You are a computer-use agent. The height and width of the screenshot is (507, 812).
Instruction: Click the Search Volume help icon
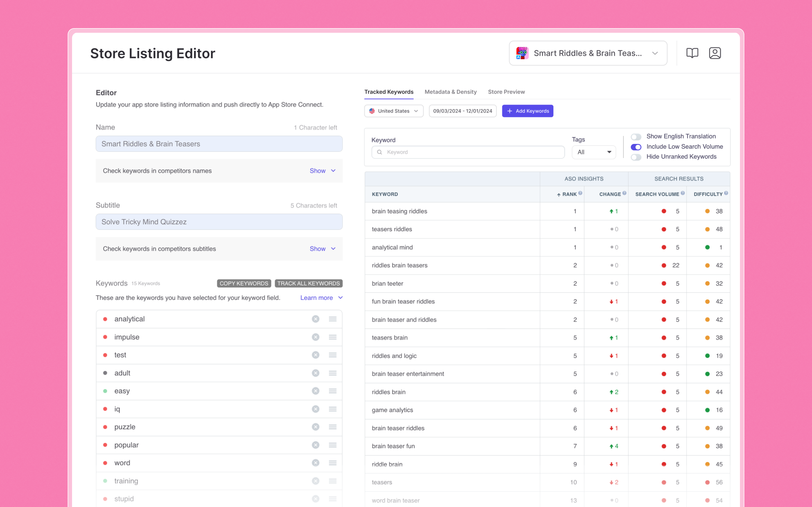[x=683, y=193]
